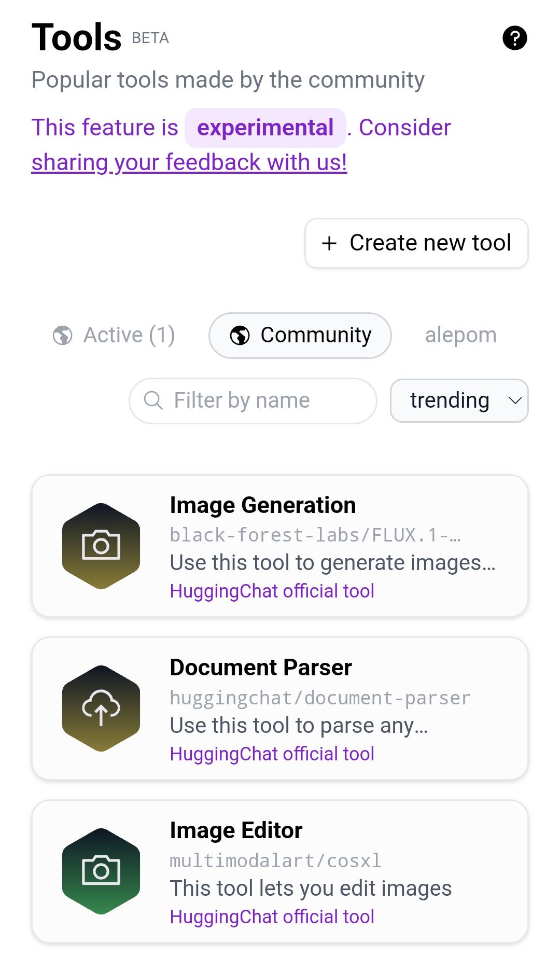Follow the sharing your feedback link
560x958 pixels.
click(x=189, y=162)
